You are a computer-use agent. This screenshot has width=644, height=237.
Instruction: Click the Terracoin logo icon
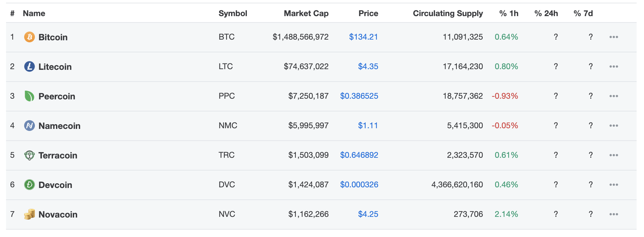tap(30, 155)
